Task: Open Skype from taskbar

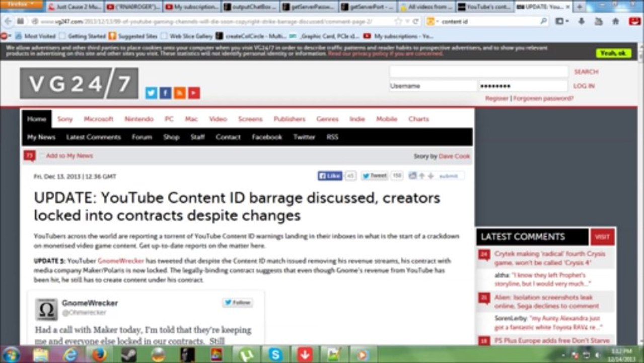Action: [275, 354]
